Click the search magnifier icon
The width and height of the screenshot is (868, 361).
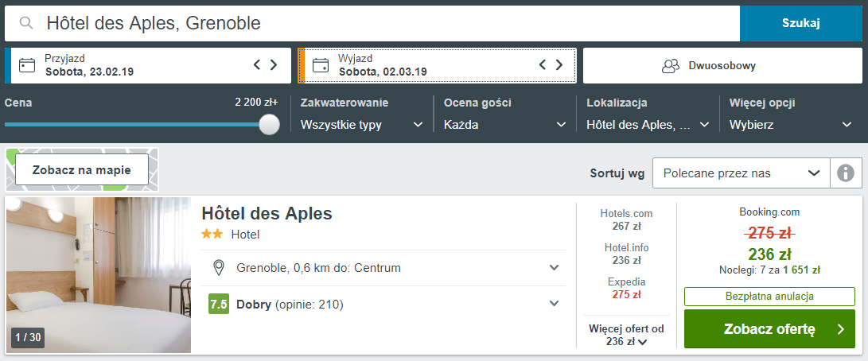[x=26, y=23]
